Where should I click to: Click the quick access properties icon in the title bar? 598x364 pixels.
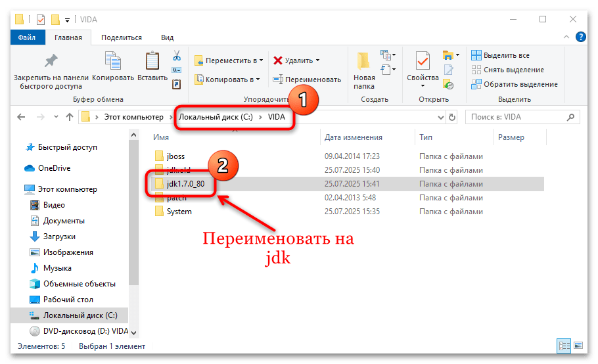[x=41, y=20]
